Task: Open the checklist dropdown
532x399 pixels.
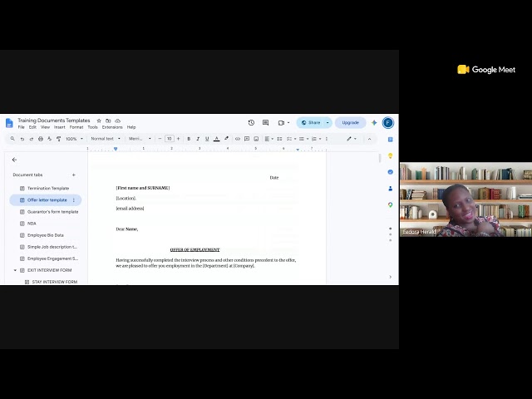Action: [291, 139]
